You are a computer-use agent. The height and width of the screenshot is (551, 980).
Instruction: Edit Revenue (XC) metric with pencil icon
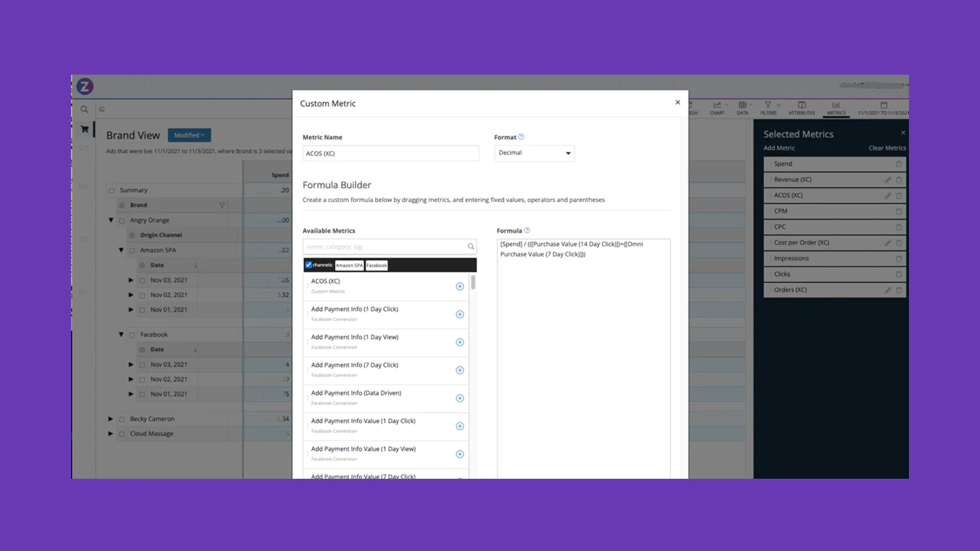click(x=888, y=180)
